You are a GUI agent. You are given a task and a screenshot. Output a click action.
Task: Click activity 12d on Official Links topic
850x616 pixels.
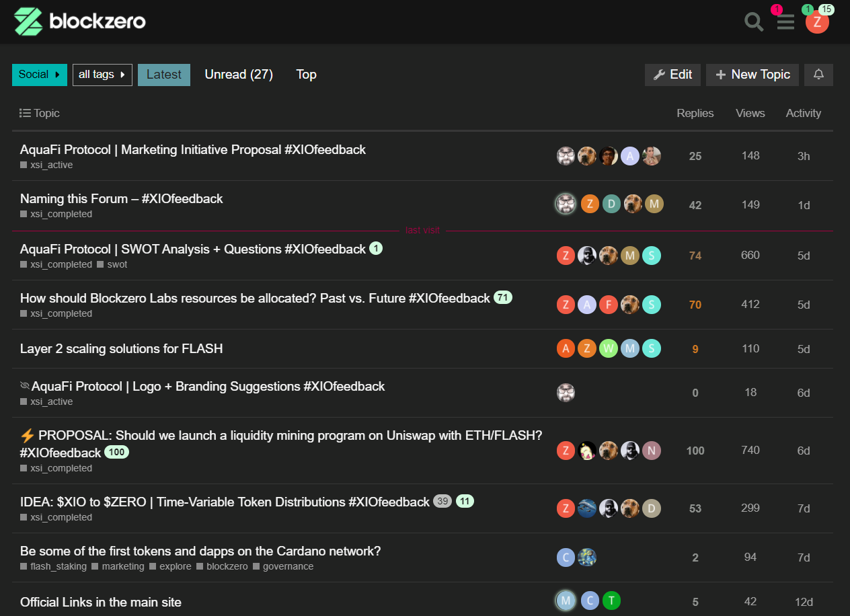[x=804, y=602]
